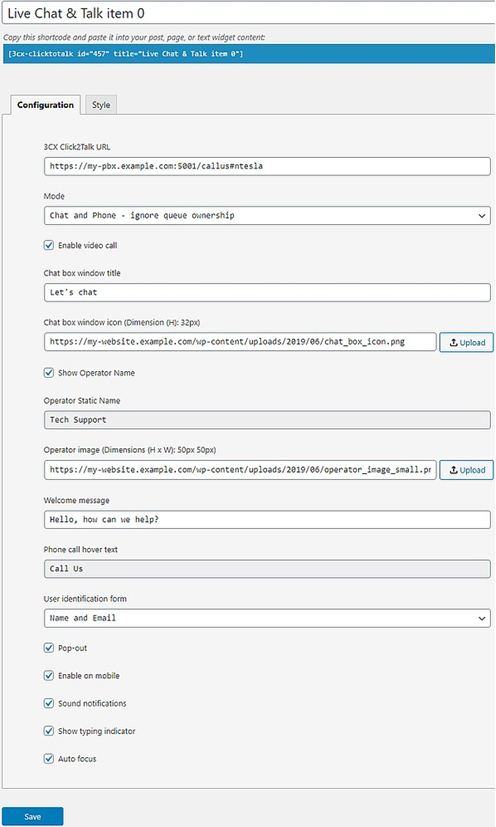This screenshot has width=496, height=827.
Task: Save the live chat configuration
Action: click(x=33, y=816)
